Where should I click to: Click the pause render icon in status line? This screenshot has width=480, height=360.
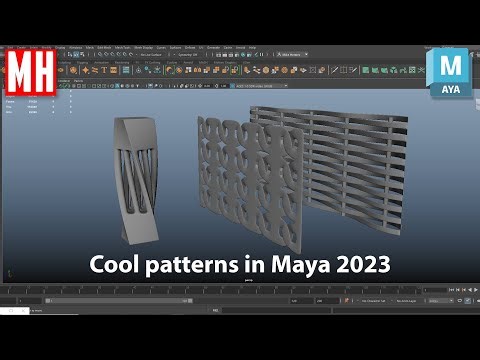(x=262, y=54)
